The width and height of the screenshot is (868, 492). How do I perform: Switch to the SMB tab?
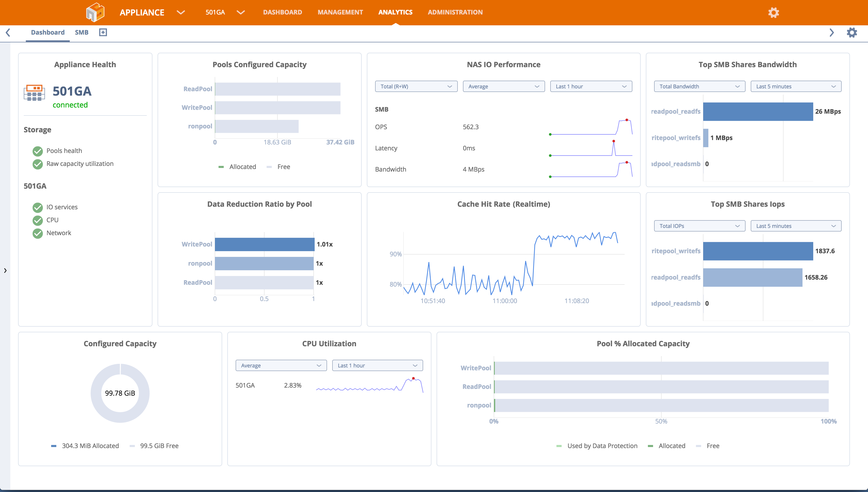click(x=82, y=33)
